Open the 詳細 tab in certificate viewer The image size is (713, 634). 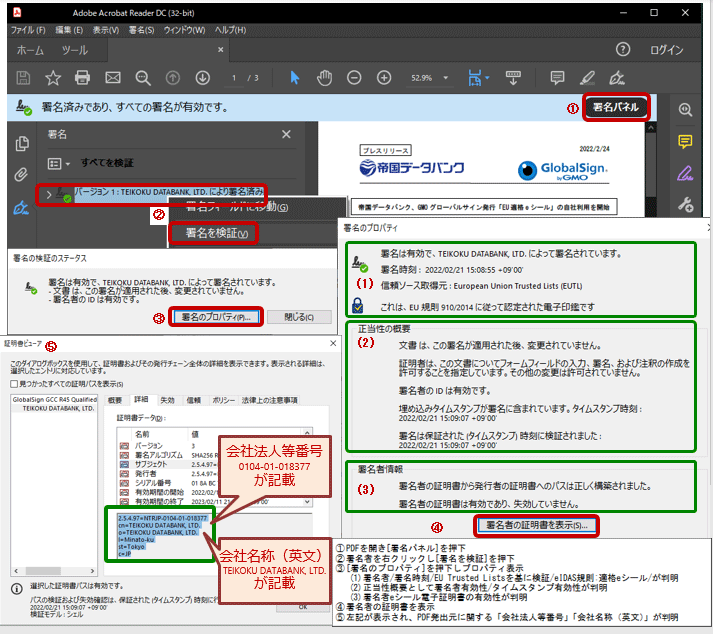point(141,399)
